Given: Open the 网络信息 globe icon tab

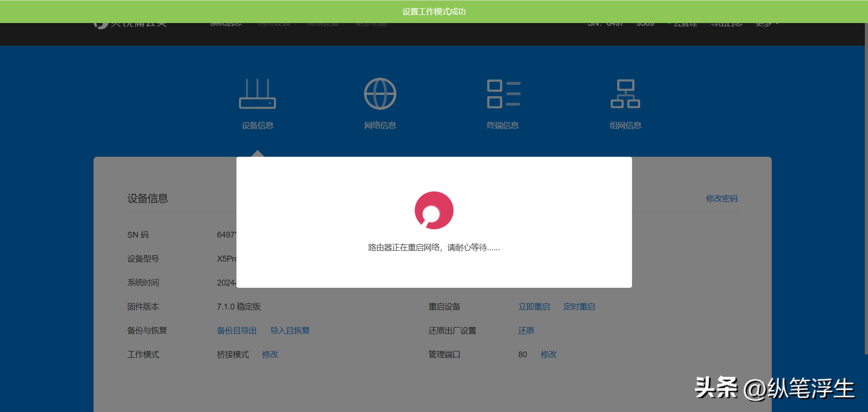Looking at the screenshot, I should click(x=380, y=104).
